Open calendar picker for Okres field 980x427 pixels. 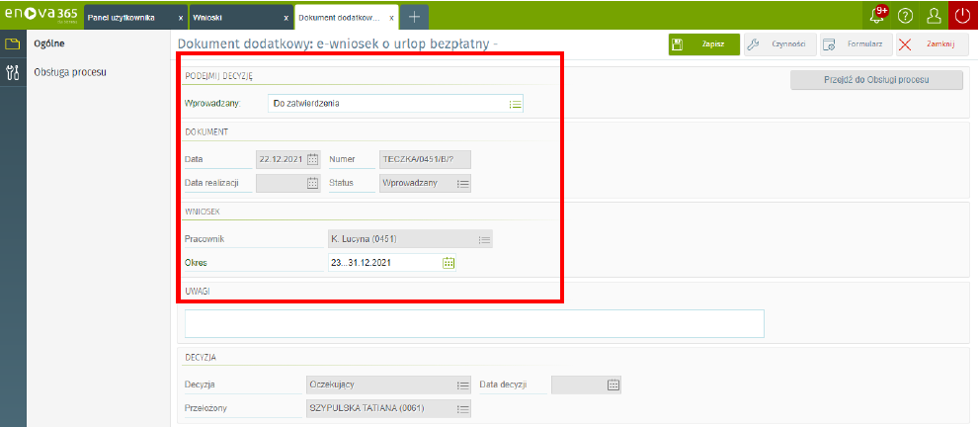(449, 263)
